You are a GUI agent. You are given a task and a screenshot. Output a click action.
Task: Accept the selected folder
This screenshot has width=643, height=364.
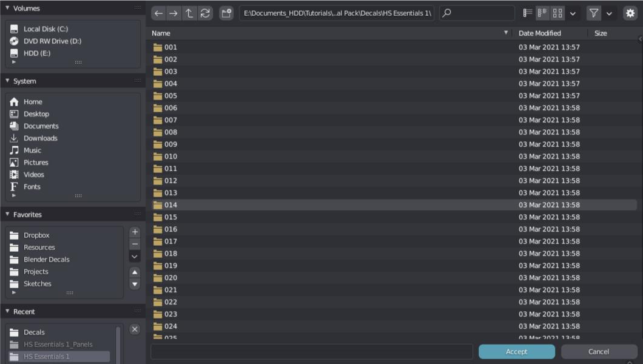pyautogui.click(x=517, y=352)
